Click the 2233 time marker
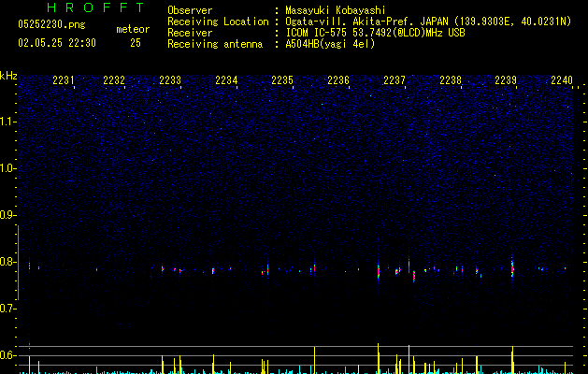 (x=170, y=80)
